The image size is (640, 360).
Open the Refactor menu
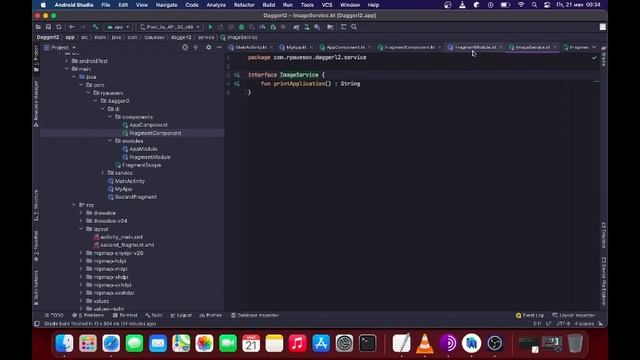244,5
